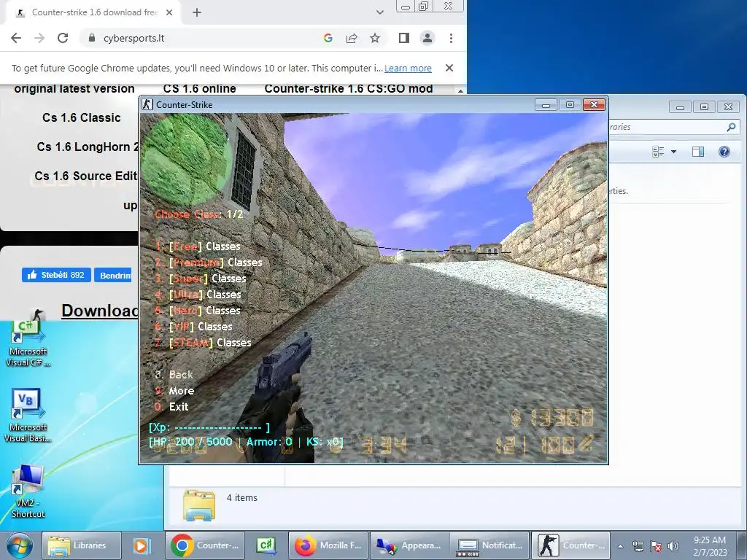Open Cs 1.6 Classic link
The image size is (747, 560).
pos(82,117)
